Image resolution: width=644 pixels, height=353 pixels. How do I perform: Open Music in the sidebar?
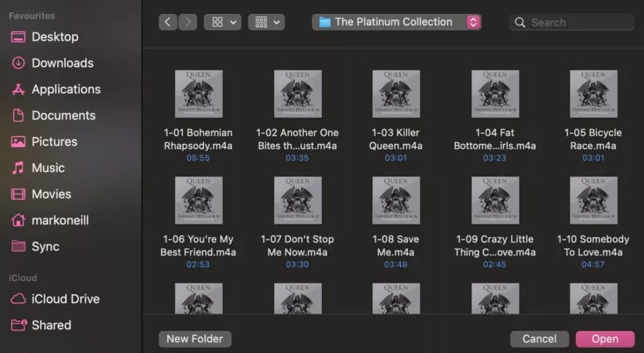(x=48, y=168)
